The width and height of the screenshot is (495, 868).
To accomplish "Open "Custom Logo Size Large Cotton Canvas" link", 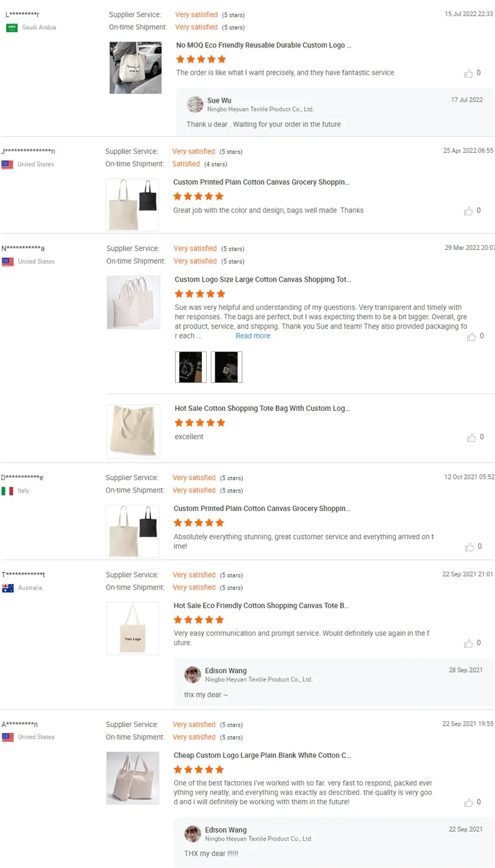I will coord(262,280).
